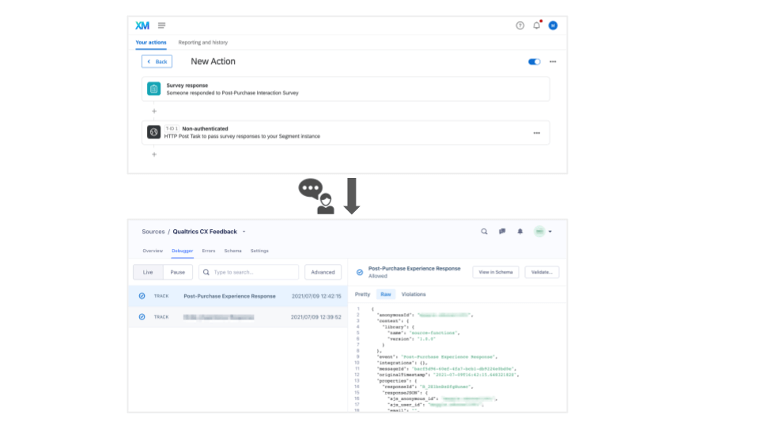Switch to the Settings tab
Image resolution: width=760 pixels, height=427 pixels.
coord(259,251)
